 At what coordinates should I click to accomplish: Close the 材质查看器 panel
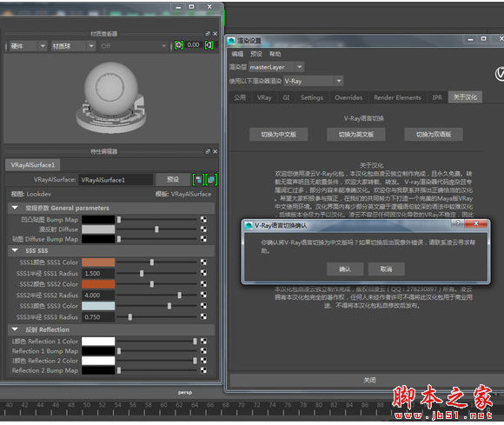(215, 34)
